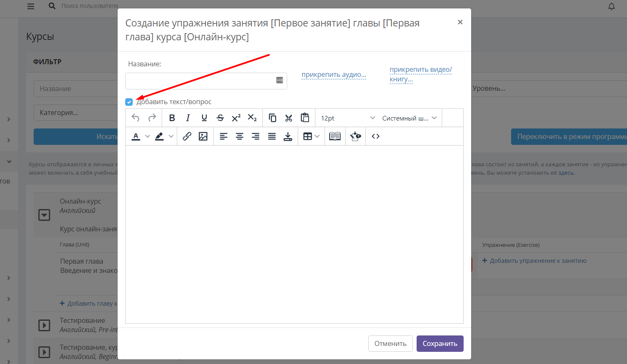This screenshot has width=627, height=364.
Task: Click the Название filter field
Action: pyautogui.click(x=76, y=89)
